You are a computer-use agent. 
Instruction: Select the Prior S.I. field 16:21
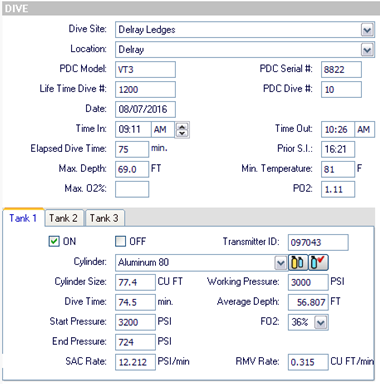click(x=338, y=149)
